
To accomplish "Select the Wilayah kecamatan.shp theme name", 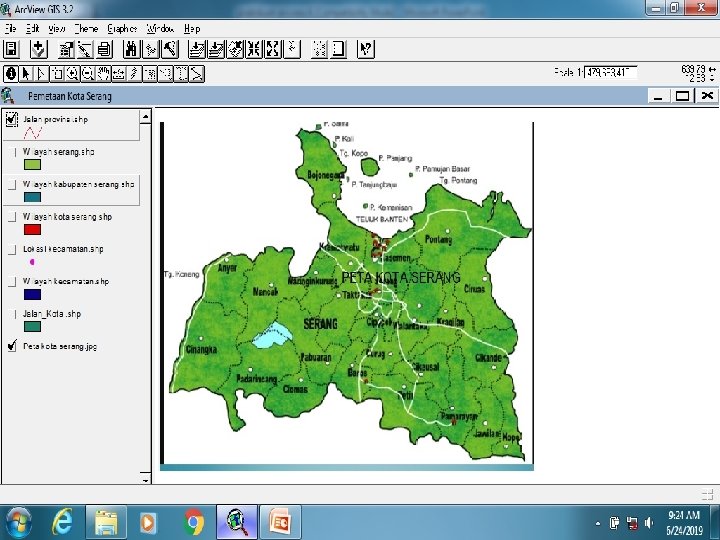I will point(66,281).
